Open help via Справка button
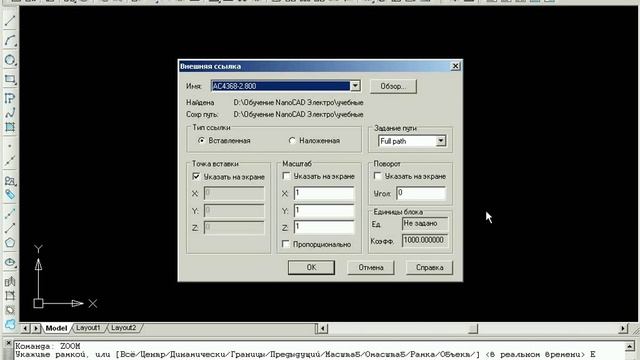Image resolution: width=640 pixels, height=360 pixels. (429, 267)
